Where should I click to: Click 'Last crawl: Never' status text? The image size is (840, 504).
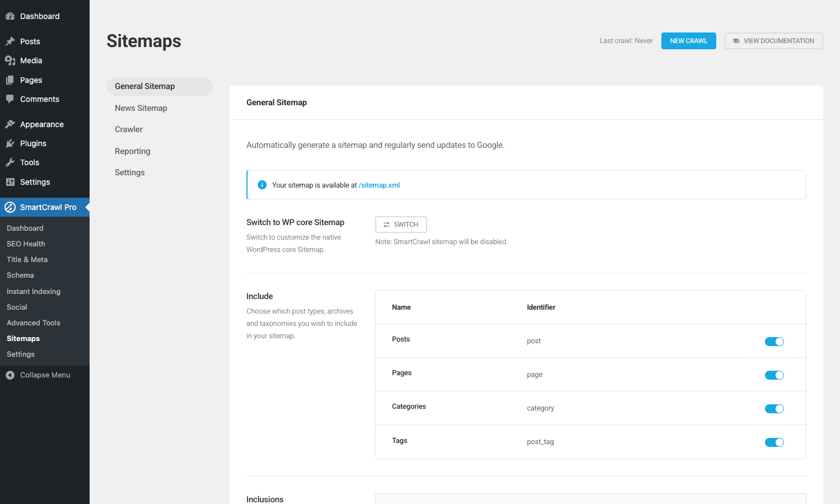coord(626,41)
